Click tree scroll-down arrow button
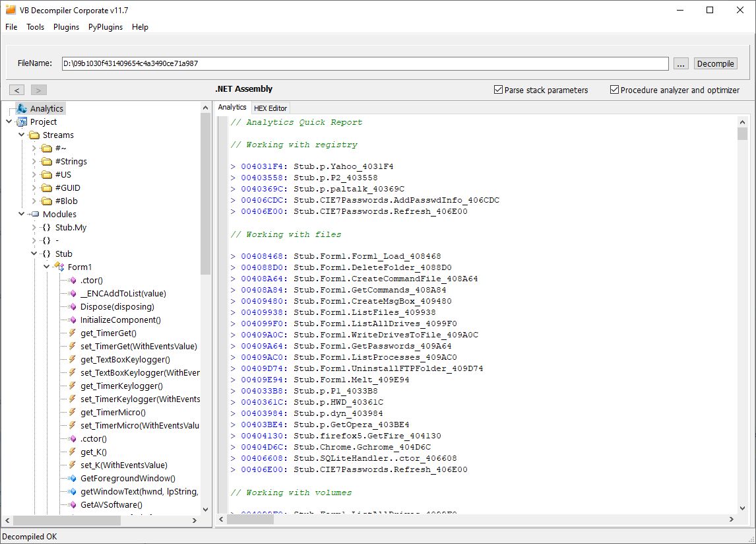756x544 pixels. coord(205,509)
